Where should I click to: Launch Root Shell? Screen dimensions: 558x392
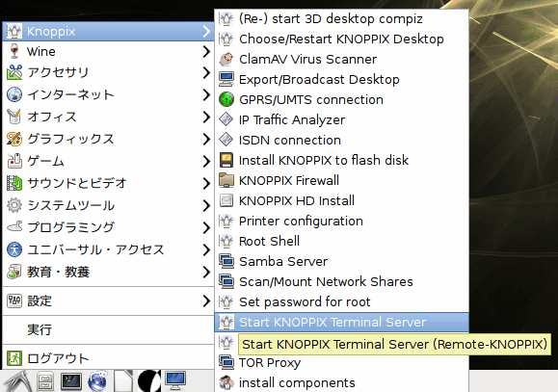[341, 241]
